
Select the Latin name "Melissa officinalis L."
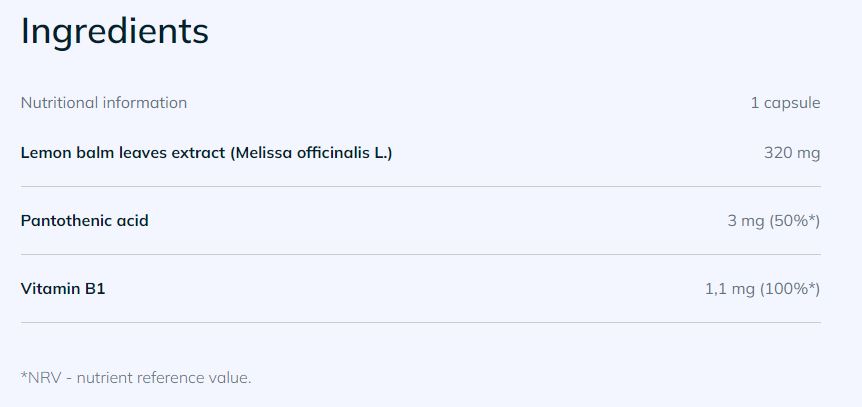[x=311, y=153]
